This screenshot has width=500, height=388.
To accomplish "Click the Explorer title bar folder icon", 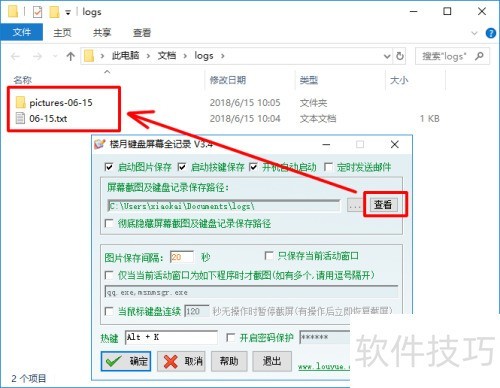I will click(x=13, y=12).
